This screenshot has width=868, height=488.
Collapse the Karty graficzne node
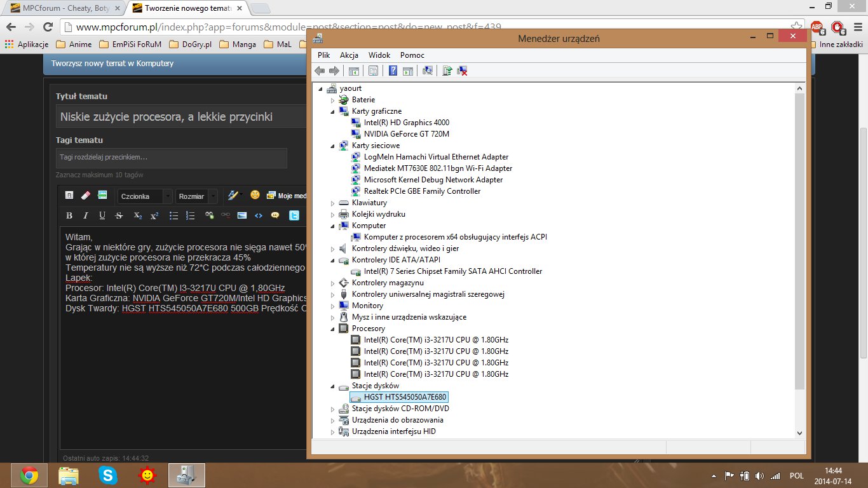332,111
